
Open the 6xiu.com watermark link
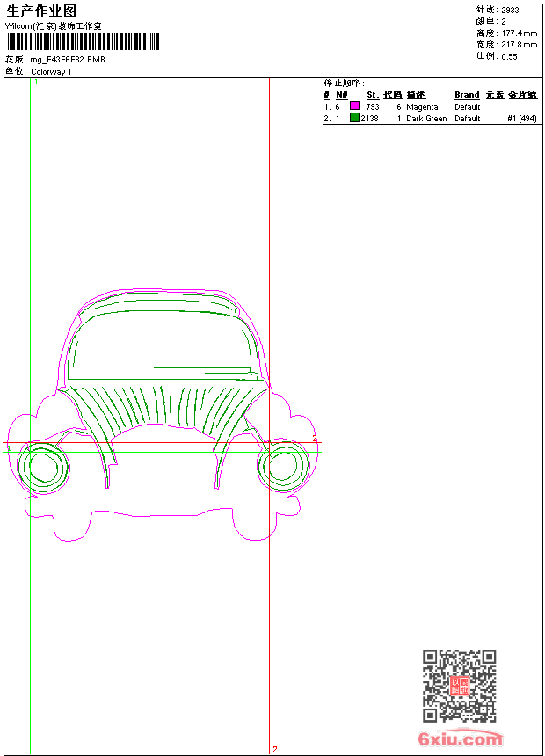click(x=460, y=739)
